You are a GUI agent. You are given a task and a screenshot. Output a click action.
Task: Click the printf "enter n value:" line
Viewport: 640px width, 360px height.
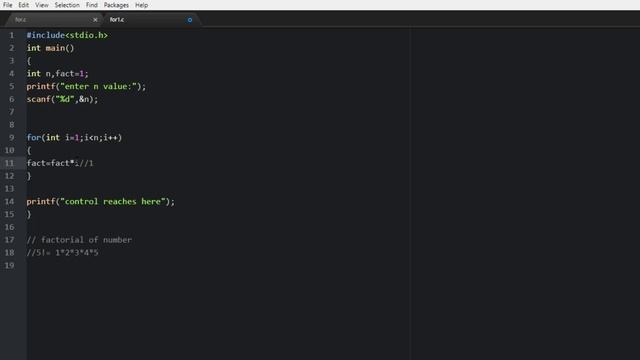(x=86, y=87)
